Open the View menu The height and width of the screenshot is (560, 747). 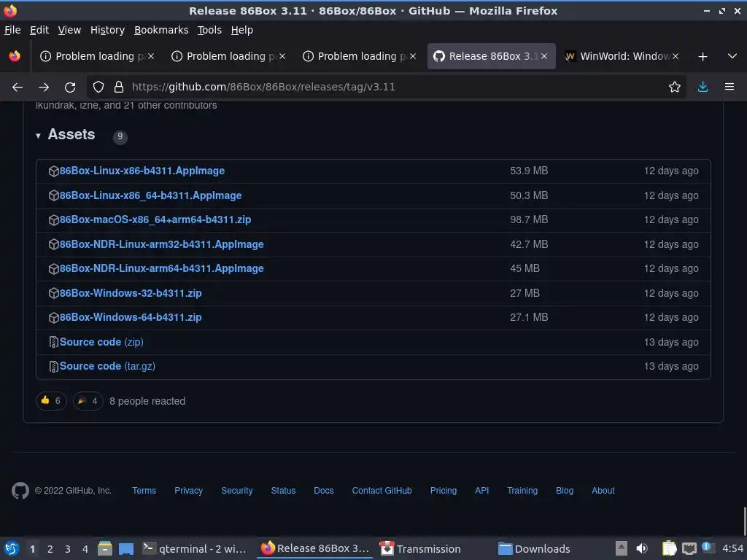tap(69, 30)
